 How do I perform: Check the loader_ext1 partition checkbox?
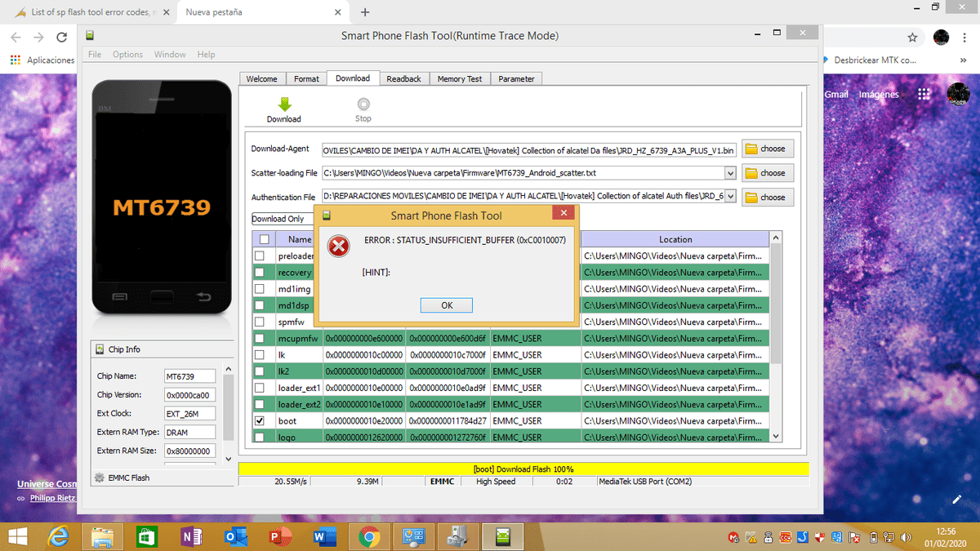pyautogui.click(x=260, y=388)
